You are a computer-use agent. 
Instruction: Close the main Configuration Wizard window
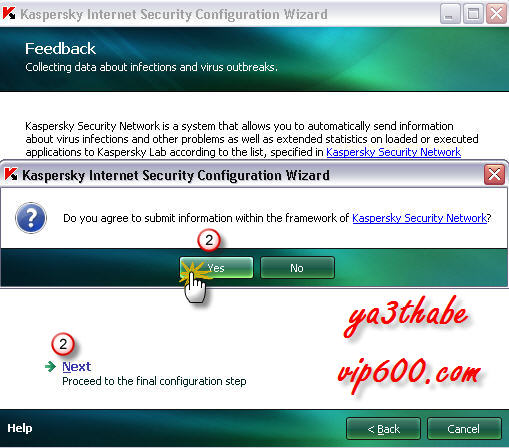(496, 14)
